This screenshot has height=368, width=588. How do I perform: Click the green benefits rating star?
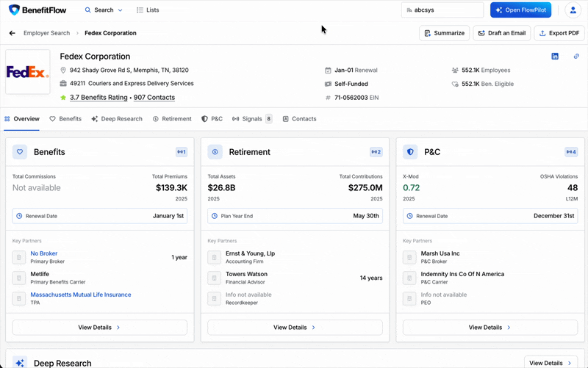pyautogui.click(x=63, y=98)
